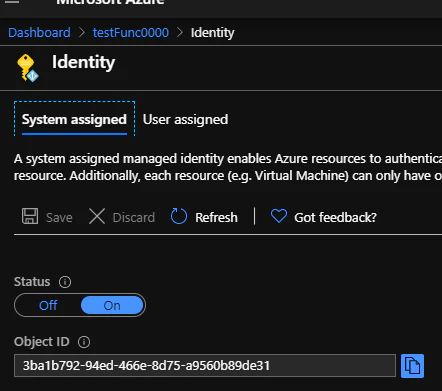Copy Object ID to clipboard

(x=412, y=366)
